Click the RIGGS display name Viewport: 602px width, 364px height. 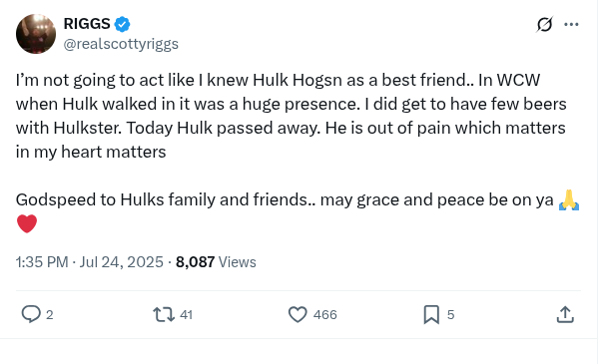tap(87, 24)
